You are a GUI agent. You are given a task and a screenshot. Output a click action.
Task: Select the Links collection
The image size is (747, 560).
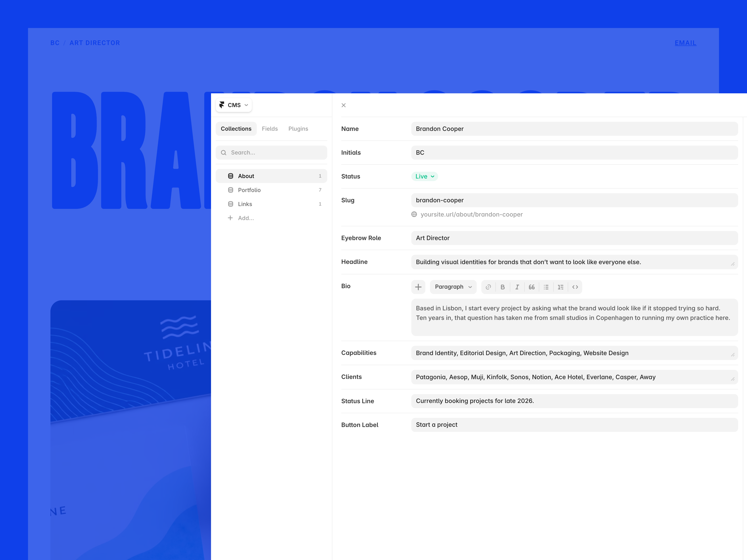tap(271, 204)
